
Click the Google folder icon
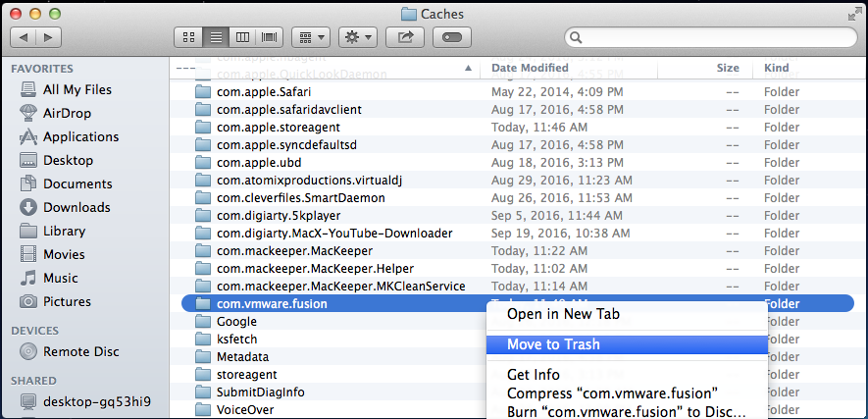coord(203,322)
